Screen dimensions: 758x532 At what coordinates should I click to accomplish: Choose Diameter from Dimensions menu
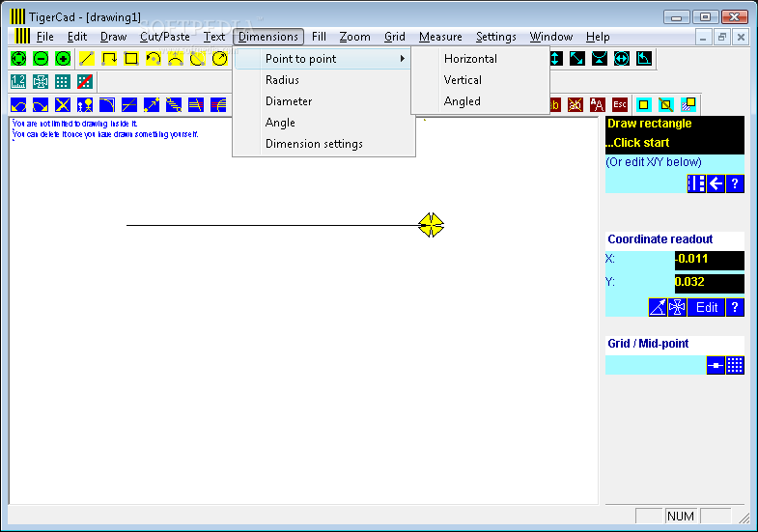pos(323,101)
